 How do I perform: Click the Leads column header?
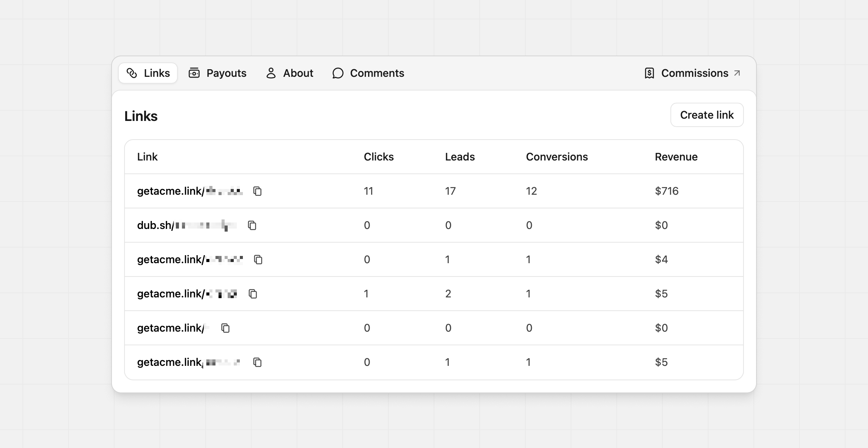[x=460, y=157]
